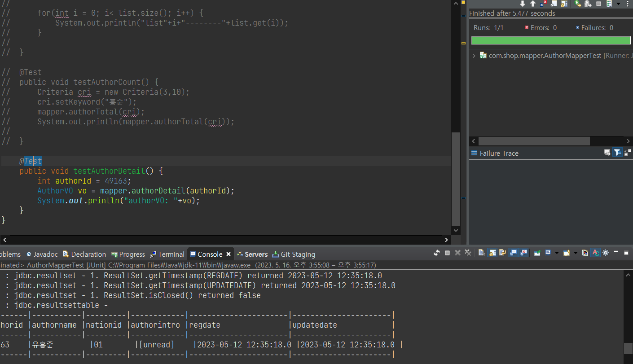The height and width of the screenshot is (364, 633).
Task: Switch to Javadoc tab
Action: (x=42, y=254)
